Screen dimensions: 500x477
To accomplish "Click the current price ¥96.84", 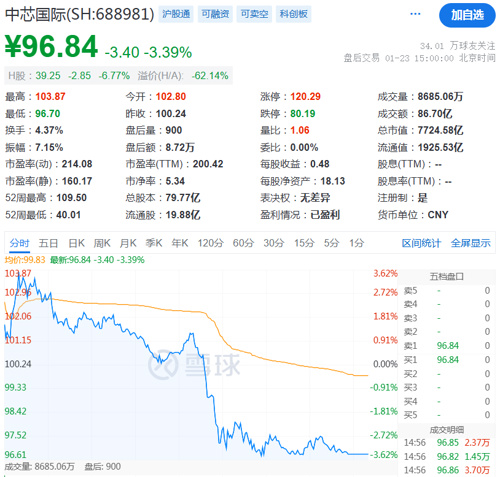I will pyautogui.click(x=51, y=47).
